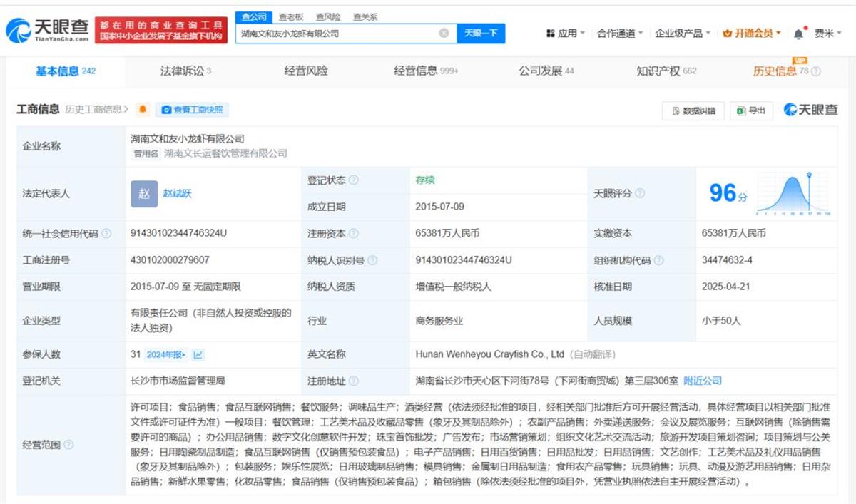Click the help icon beside the 历史信息 tab
The image size is (856, 504).
(816, 71)
